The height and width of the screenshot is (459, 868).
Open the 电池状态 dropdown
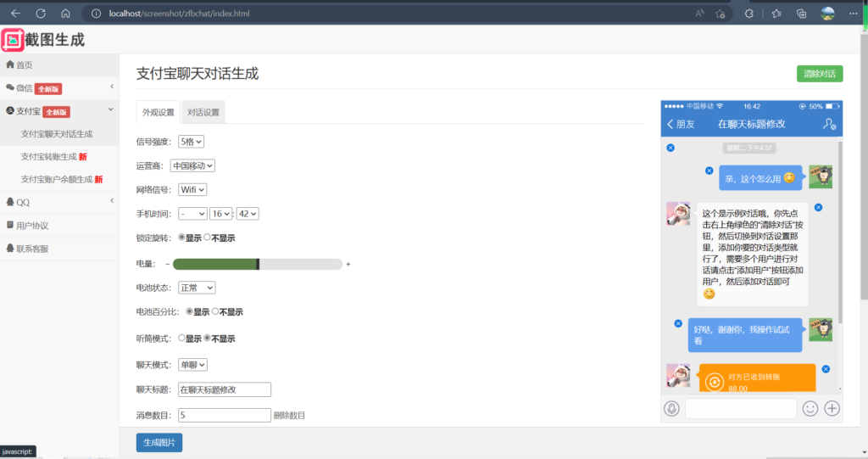coord(197,288)
